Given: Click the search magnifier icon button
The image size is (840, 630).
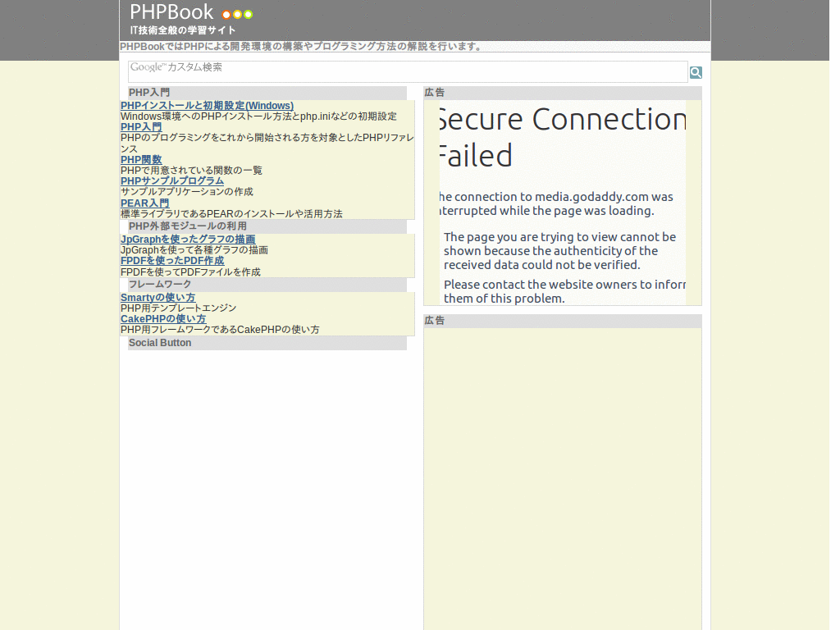Looking at the screenshot, I should point(696,72).
